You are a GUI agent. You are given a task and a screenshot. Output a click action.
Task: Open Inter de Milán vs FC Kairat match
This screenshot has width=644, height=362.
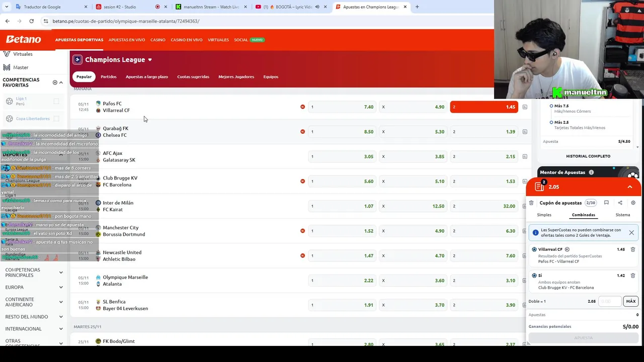[x=118, y=206]
